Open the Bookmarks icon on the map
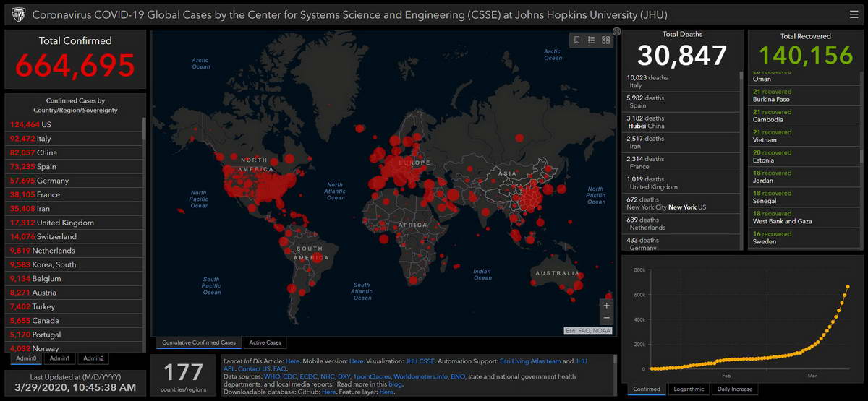 (x=577, y=40)
